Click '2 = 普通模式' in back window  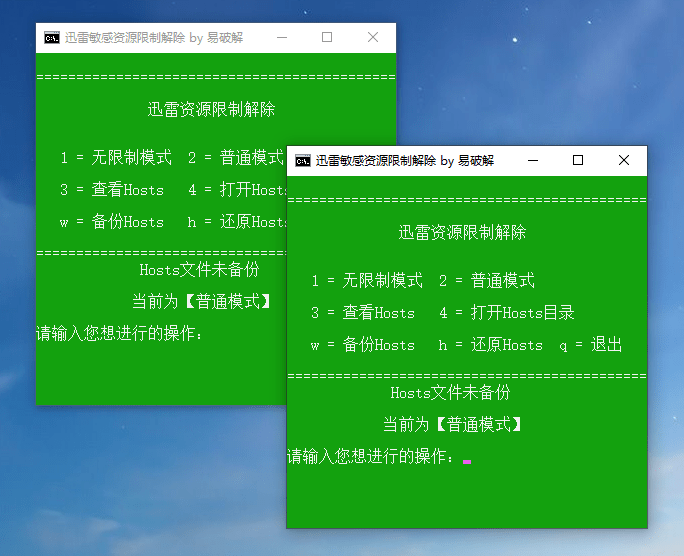point(236,157)
